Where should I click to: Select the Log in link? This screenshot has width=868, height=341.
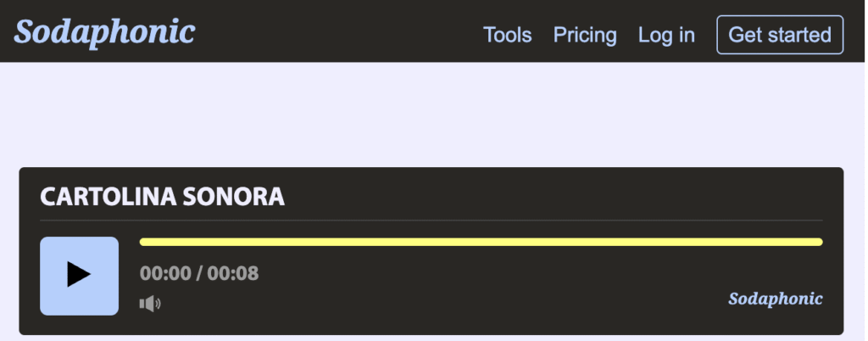666,35
